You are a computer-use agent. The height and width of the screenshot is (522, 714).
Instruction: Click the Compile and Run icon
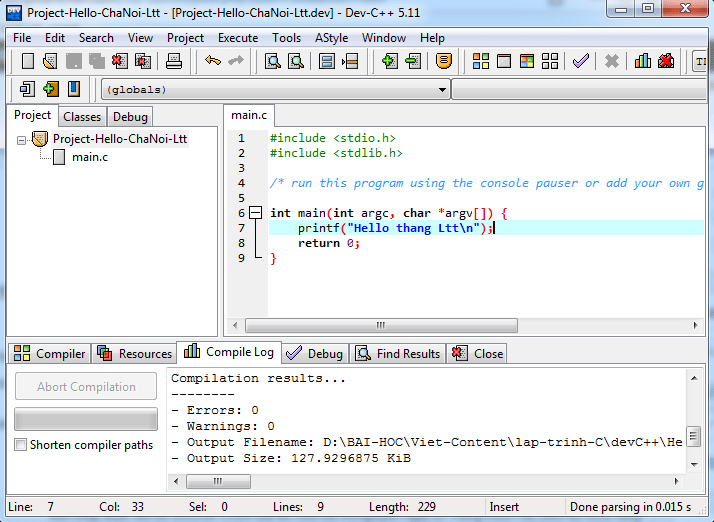[x=527, y=61]
